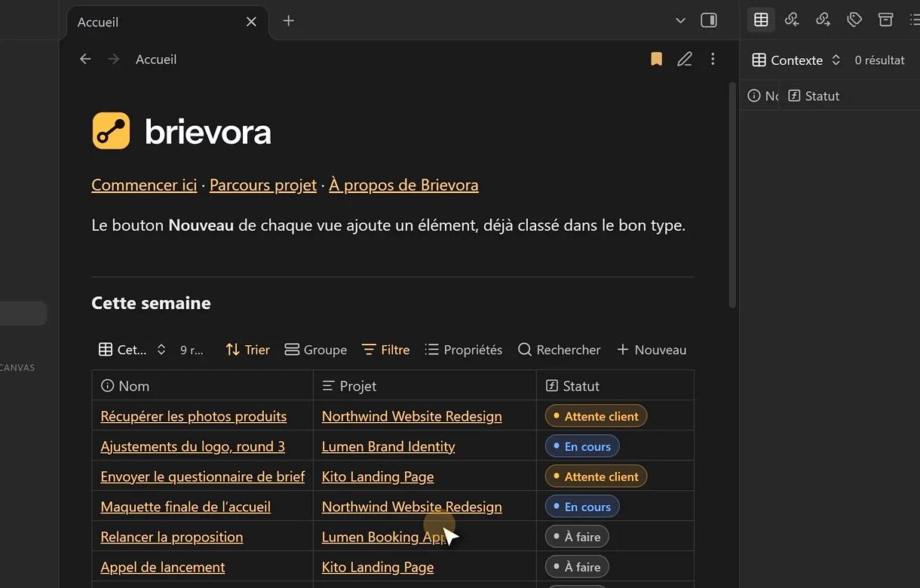Open the archive box icon panel

click(x=885, y=20)
